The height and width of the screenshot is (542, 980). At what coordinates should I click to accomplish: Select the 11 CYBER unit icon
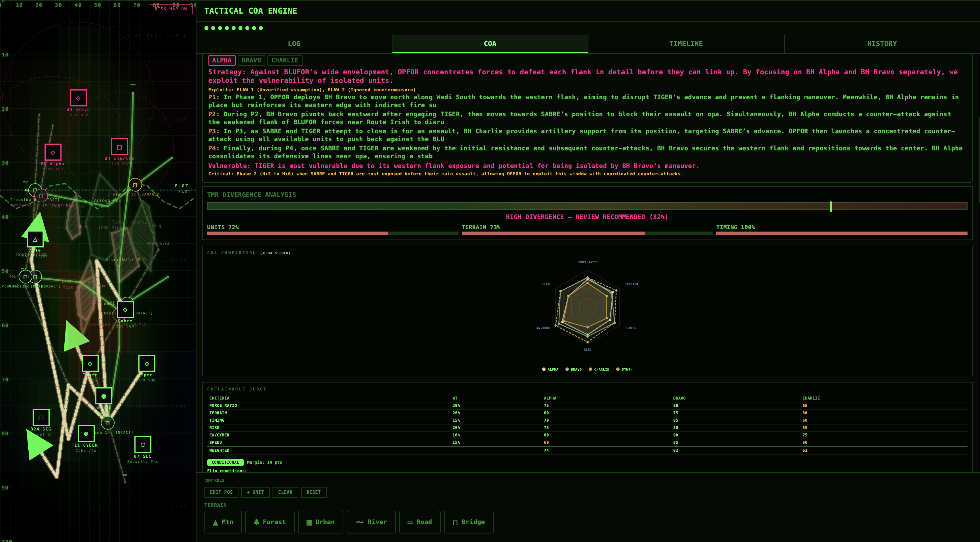click(86, 434)
